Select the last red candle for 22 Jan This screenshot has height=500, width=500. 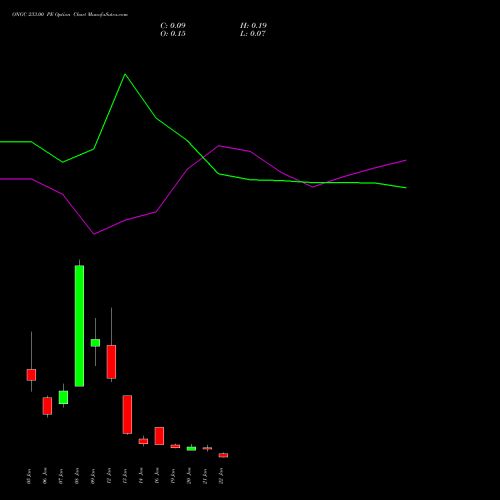click(223, 455)
